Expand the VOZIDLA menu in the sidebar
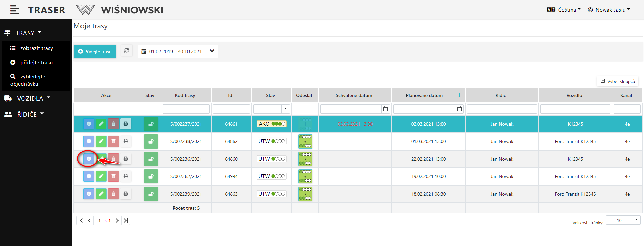The width and height of the screenshot is (644, 246). point(30,98)
